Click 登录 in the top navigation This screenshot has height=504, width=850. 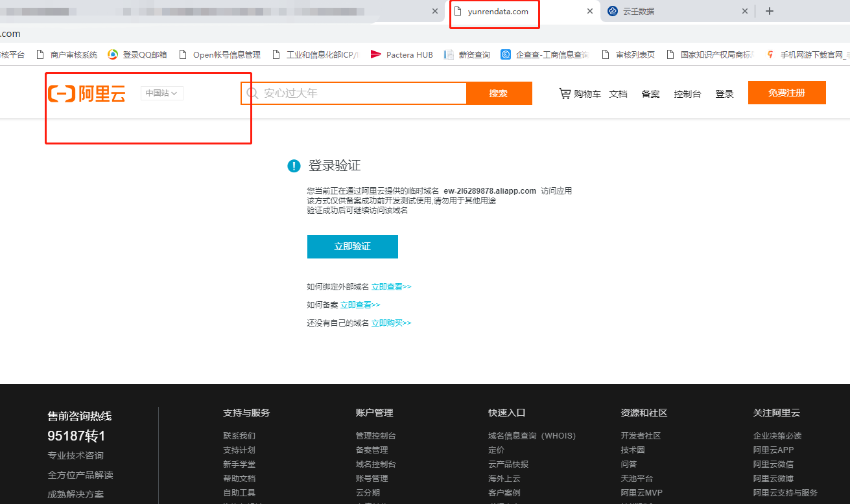724,94
